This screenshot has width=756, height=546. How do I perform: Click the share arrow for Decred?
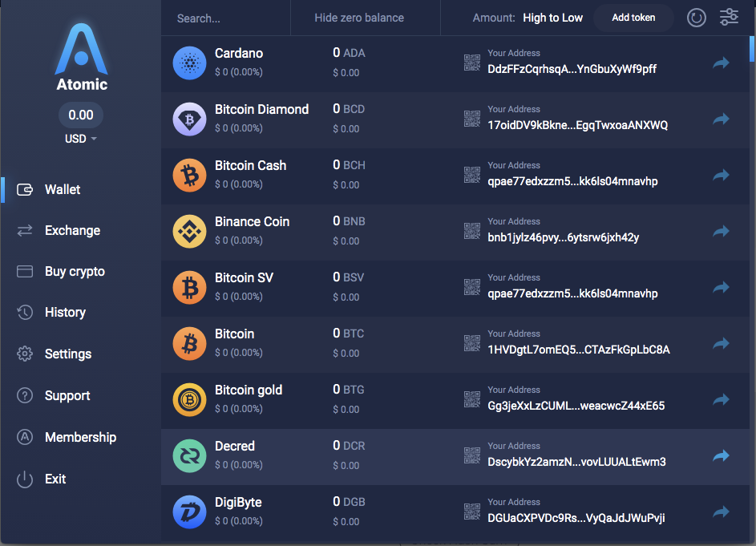pos(721,455)
